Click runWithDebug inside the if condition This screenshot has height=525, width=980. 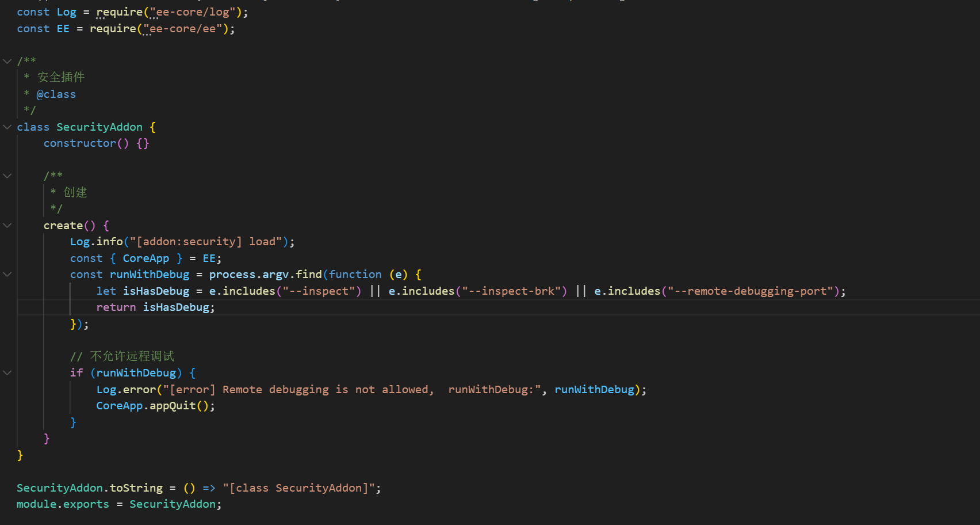point(136,372)
